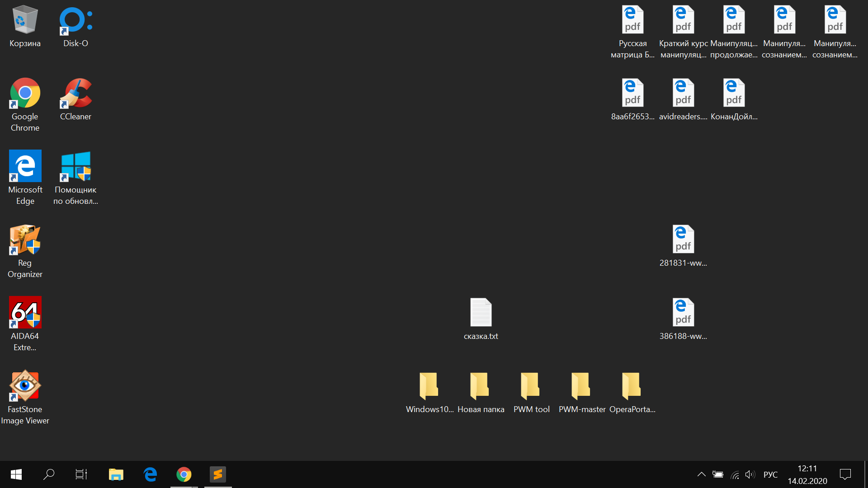Select the 386188-ww... PDF file
Screen dimensions: 868x488
tap(683, 319)
